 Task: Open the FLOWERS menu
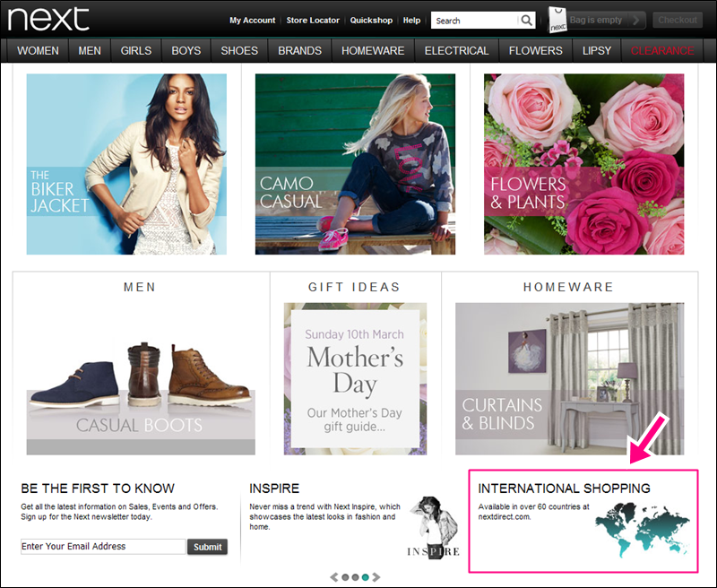[x=535, y=51]
